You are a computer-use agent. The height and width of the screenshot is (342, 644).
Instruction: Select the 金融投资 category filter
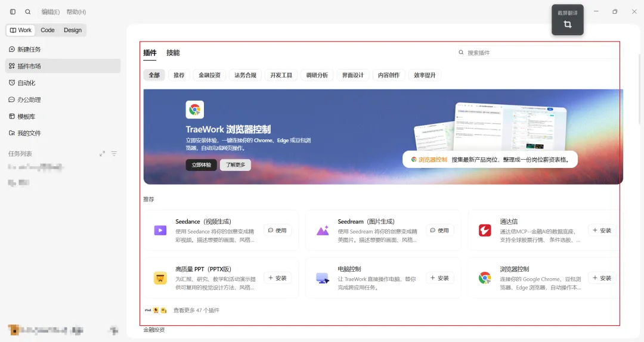209,75
